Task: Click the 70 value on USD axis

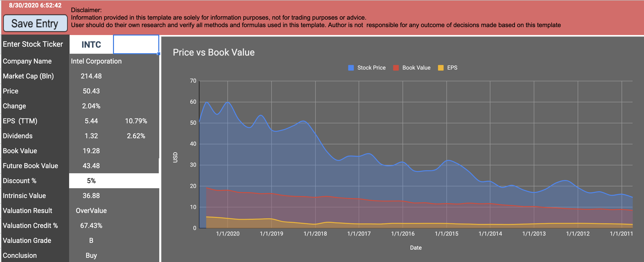Action: click(x=193, y=81)
